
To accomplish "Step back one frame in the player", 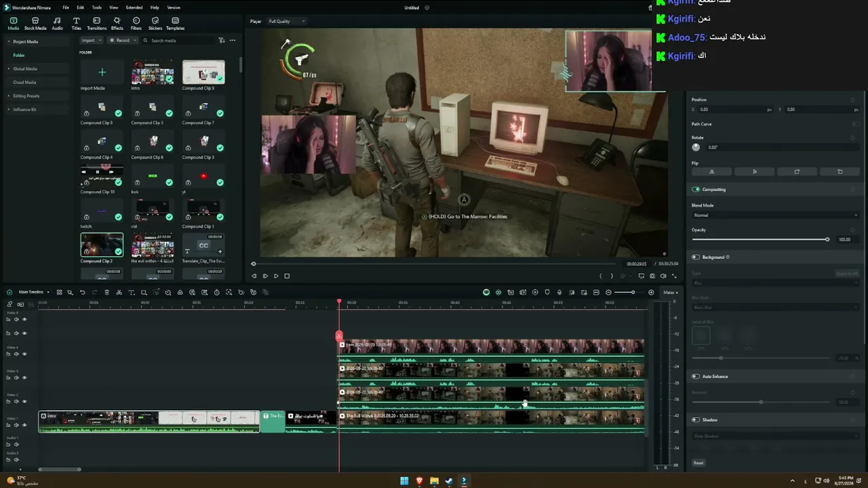I will click(254, 276).
